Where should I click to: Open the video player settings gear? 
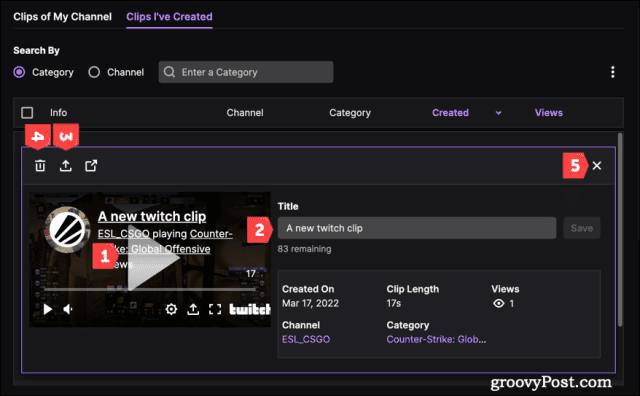[x=171, y=309]
